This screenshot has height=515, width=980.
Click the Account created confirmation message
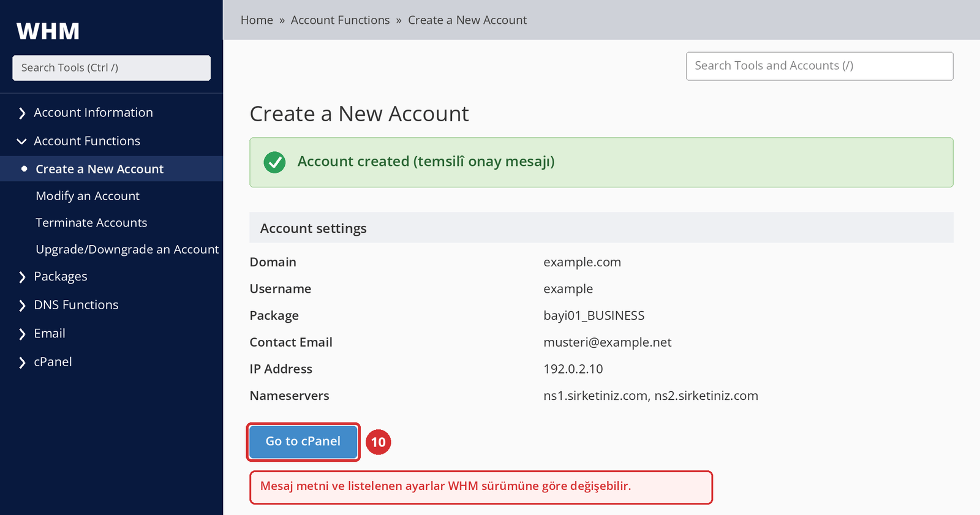[x=601, y=162]
